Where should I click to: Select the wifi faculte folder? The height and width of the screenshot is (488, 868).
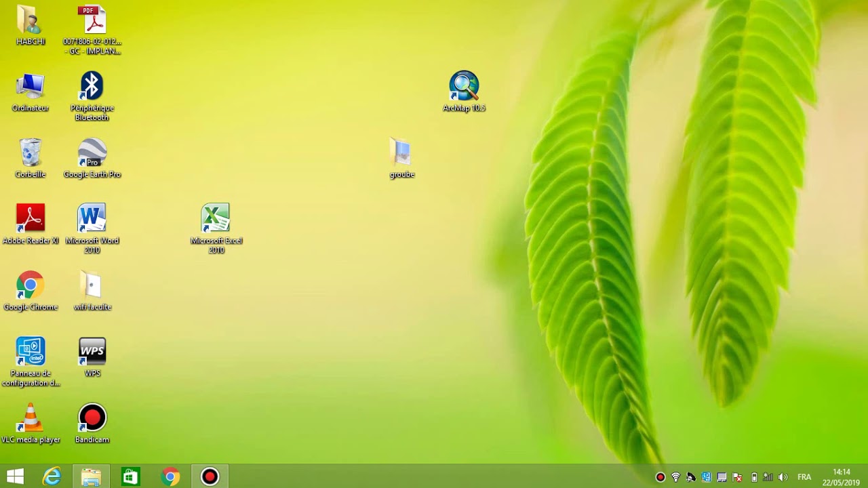[x=92, y=291]
